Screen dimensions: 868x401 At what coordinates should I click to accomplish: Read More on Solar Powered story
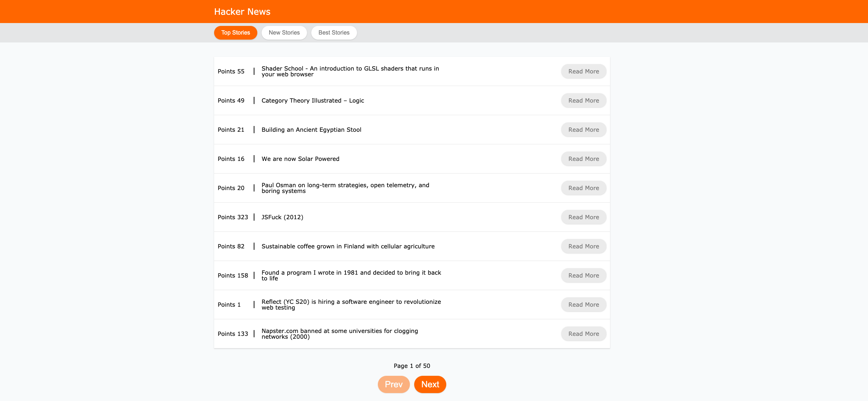[583, 159]
